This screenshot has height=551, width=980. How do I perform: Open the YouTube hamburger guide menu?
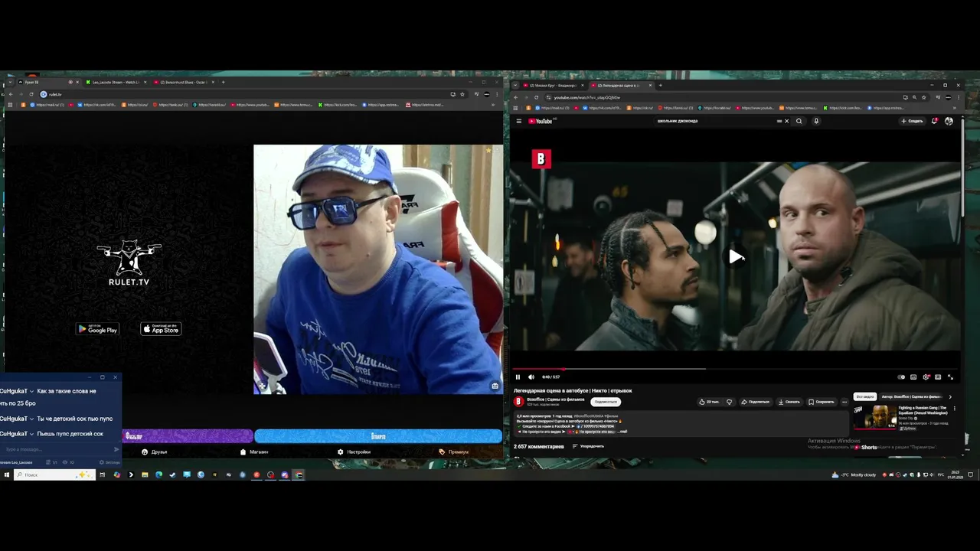(x=518, y=121)
